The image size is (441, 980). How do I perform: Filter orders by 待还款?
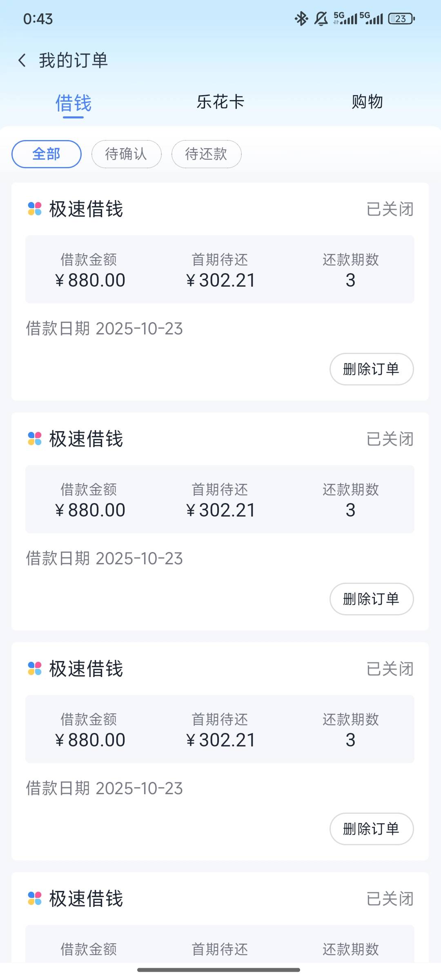[206, 154]
